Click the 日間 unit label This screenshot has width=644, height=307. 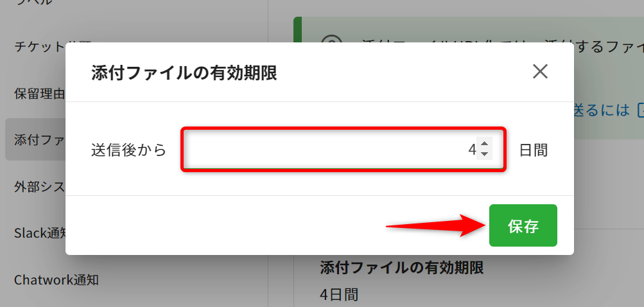click(534, 150)
